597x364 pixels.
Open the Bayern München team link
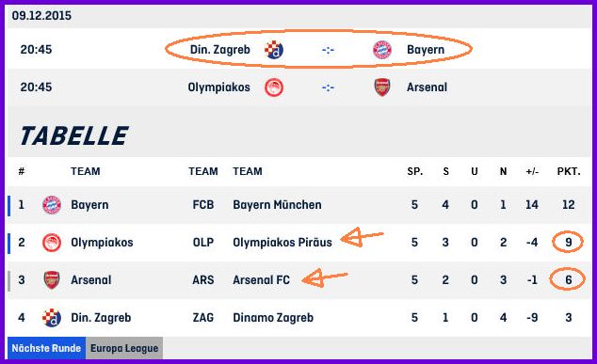(x=277, y=205)
